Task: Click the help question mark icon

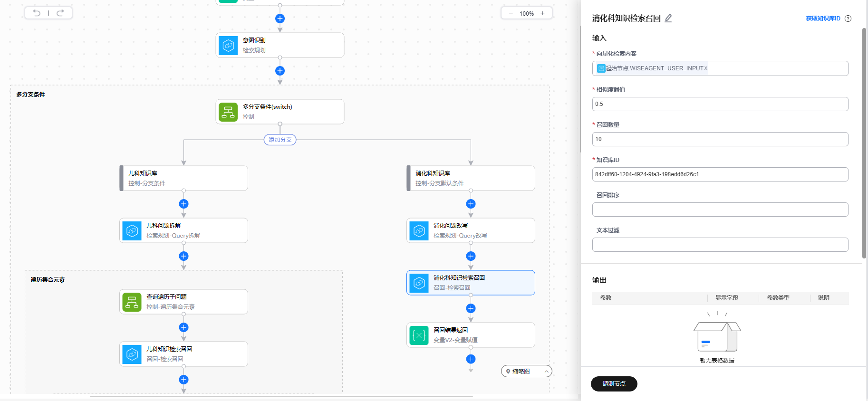Action: [x=848, y=19]
